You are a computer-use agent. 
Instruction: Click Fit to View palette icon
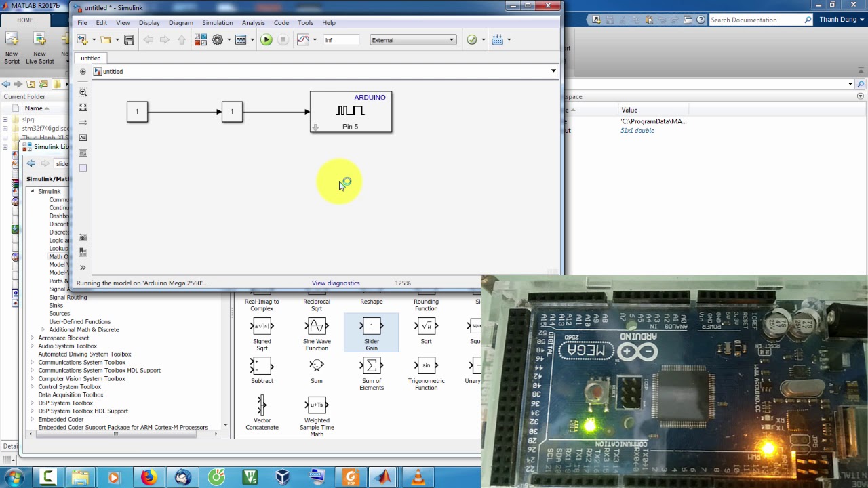pos(83,107)
